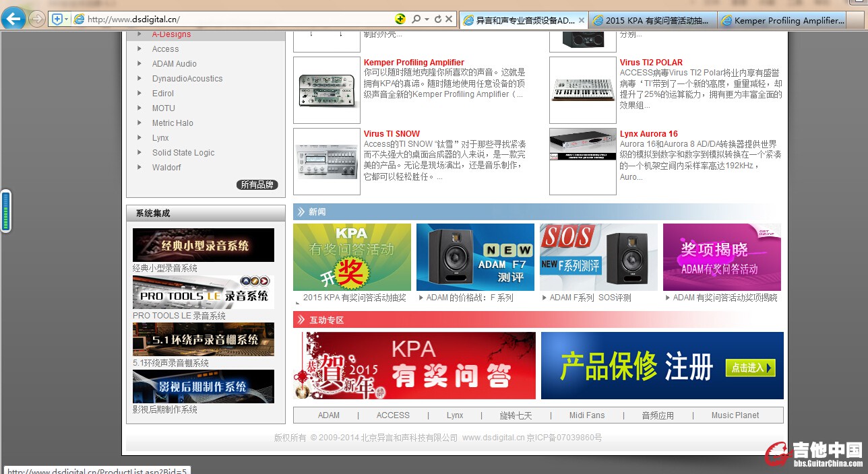The height and width of the screenshot is (474, 868).
Task: Switch to the Kemper Profiling Amplifier tab
Action: click(x=782, y=20)
